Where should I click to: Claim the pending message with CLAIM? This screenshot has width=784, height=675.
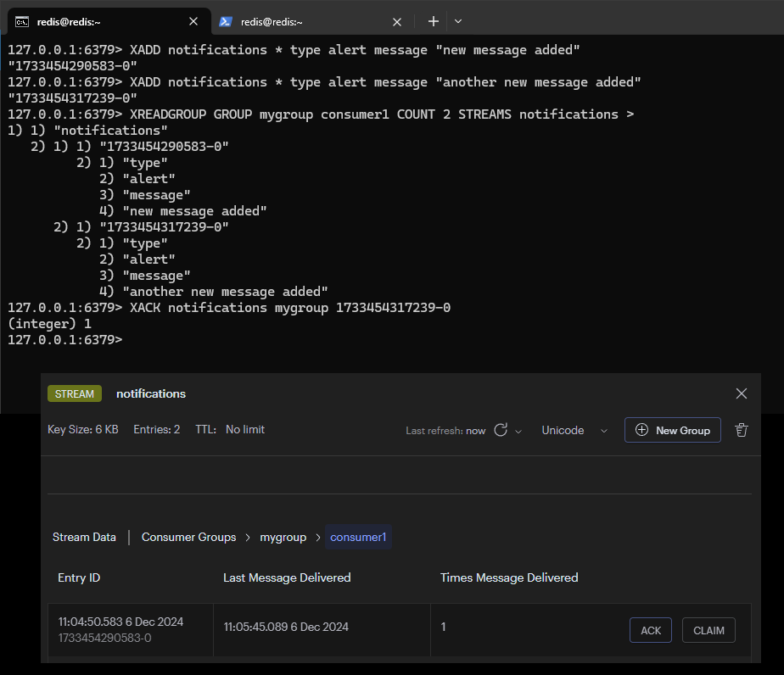tap(708, 630)
